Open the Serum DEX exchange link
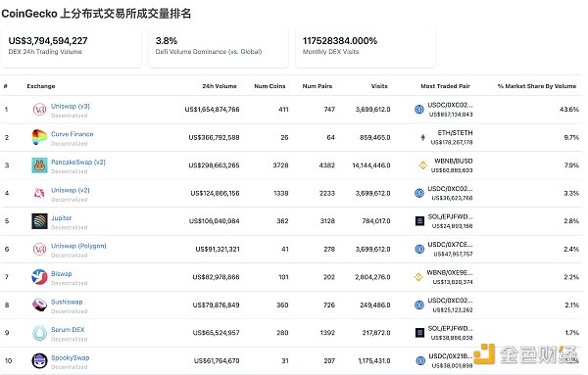This screenshot has height=375, width=588. [68, 329]
